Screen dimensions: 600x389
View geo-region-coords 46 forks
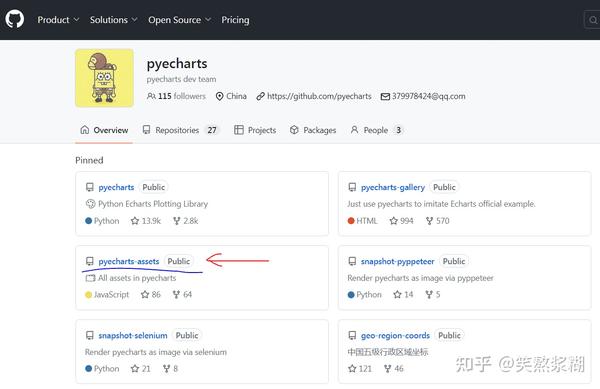point(394,369)
